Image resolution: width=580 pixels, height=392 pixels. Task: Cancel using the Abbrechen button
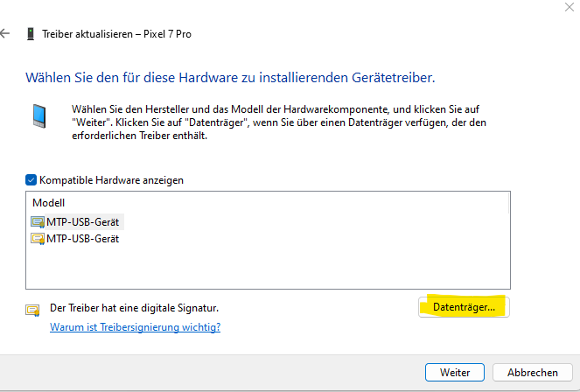[x=533, y=372]
